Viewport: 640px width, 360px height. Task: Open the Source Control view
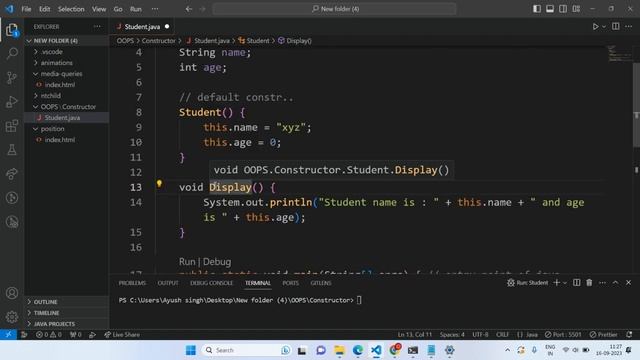12,78
